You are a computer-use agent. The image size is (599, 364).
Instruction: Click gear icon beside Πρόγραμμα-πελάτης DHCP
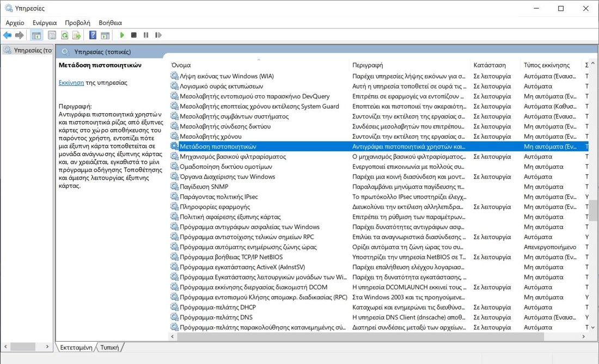pyautogui.click(x=175, y=307)
